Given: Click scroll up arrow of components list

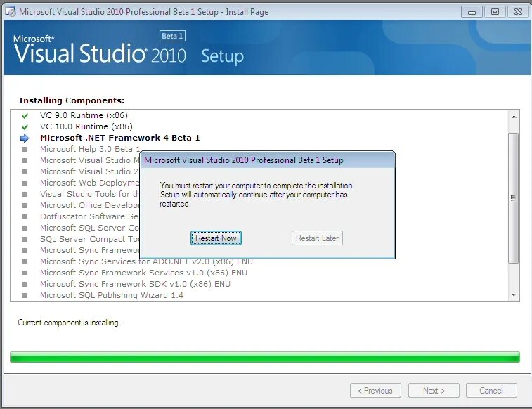Looking at the screenshot, I should coord(514,117).
